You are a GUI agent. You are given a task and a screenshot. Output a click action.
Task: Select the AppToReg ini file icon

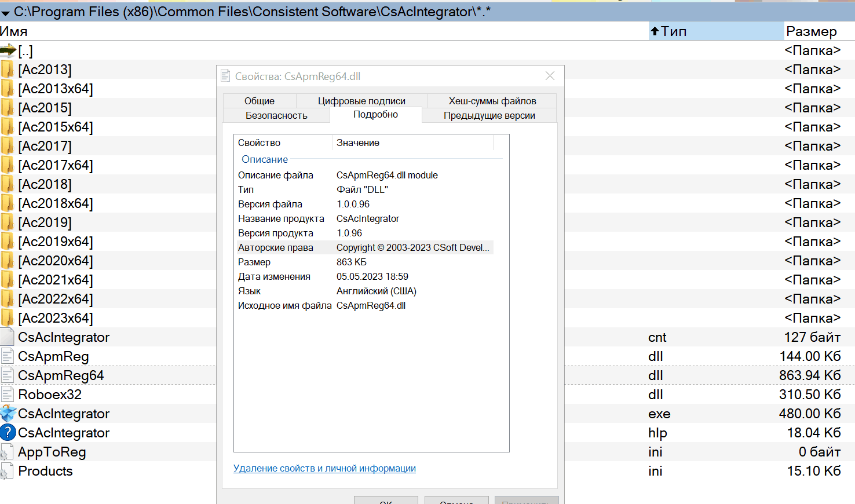click(8, 452)
